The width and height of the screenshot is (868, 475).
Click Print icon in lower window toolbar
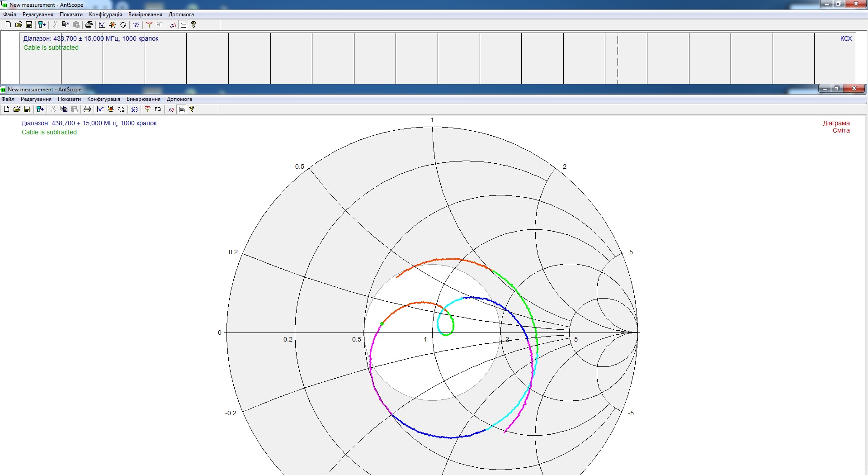pos(87,109)
